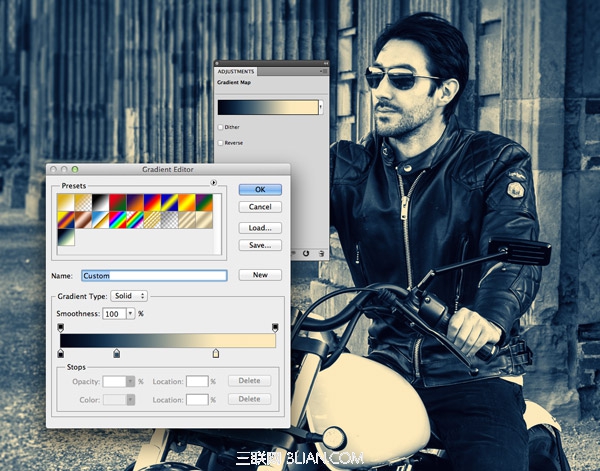This screenshot has width=600, height=471.
Task: Click the Delete button beside Opacity row
Action: click(x=249, y=381)
